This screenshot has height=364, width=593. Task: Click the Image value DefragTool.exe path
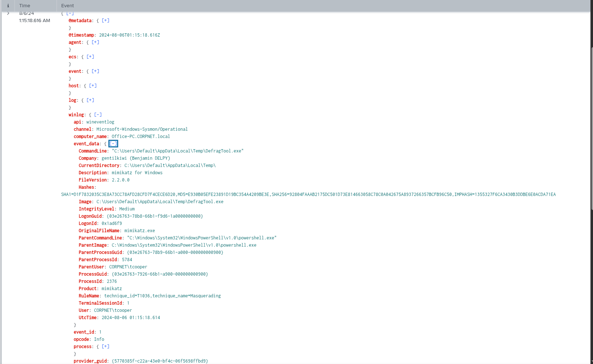(160, 202)
